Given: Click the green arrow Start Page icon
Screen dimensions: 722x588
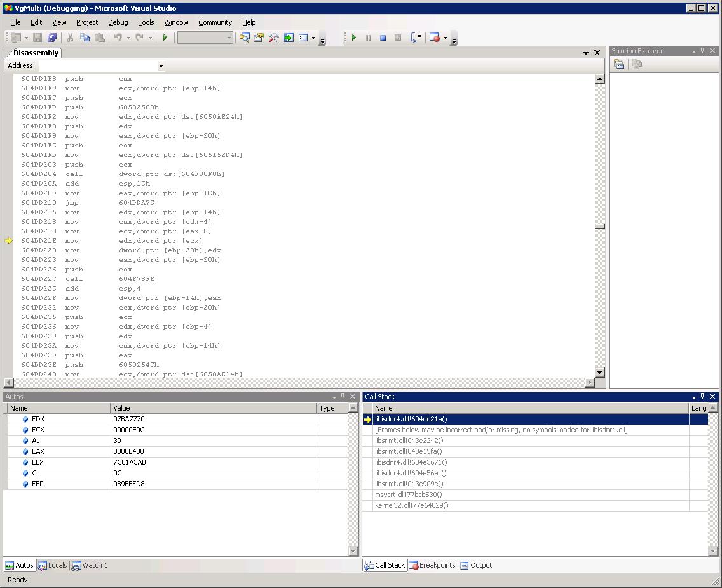Looking at the screenshot, I should point(289,38).
